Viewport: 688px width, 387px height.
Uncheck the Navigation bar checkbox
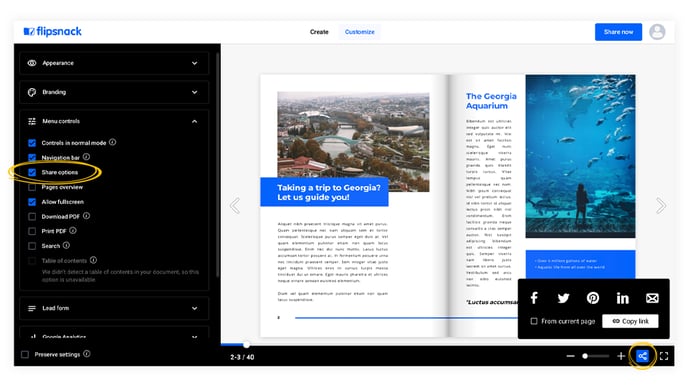[x=32, y=158]
